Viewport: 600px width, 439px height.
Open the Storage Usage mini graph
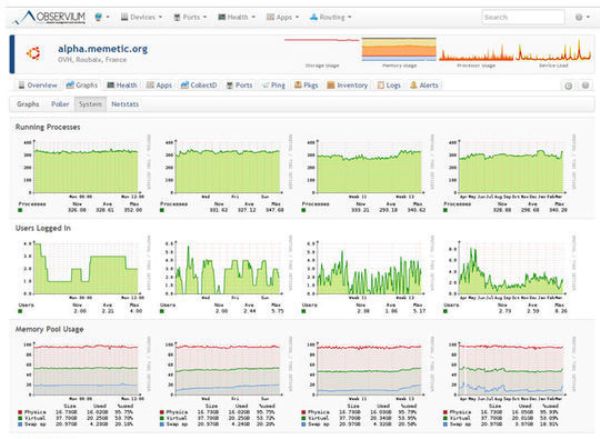coord(320,52)
